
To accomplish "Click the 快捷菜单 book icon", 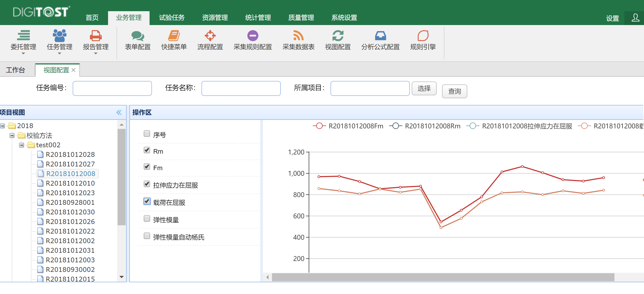I will click(x=174, y=36).
